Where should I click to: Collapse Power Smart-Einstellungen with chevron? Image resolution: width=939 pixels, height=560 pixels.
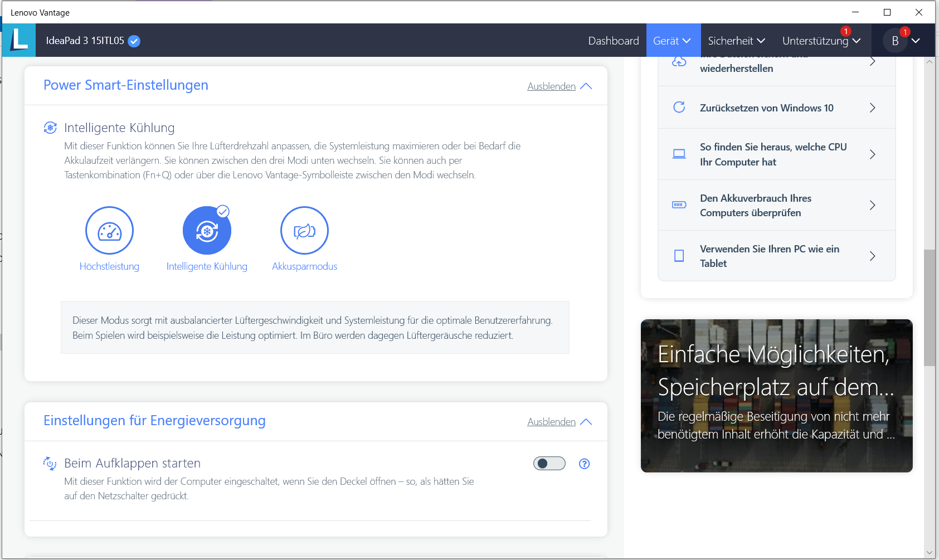tap(586, 86)
